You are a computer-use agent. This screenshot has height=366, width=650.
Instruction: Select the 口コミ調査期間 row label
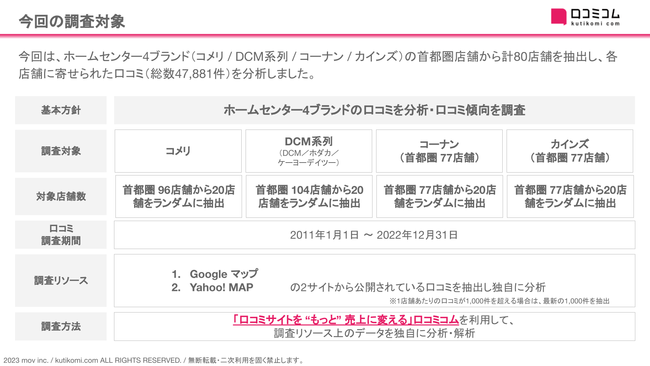61,235
